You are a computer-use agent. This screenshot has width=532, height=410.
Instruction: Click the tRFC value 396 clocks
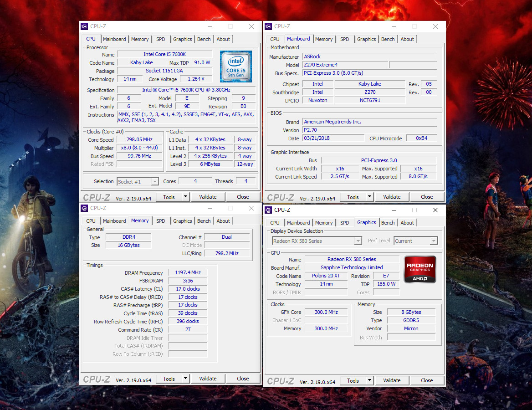(x=188, y=321)
